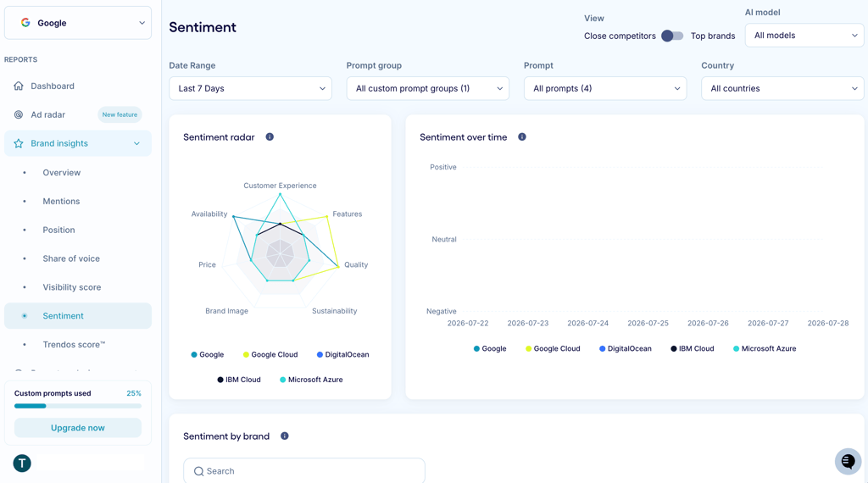Click the Features radar axis label
This screenshot has height=483, width=868.
[x=347, y=214]
